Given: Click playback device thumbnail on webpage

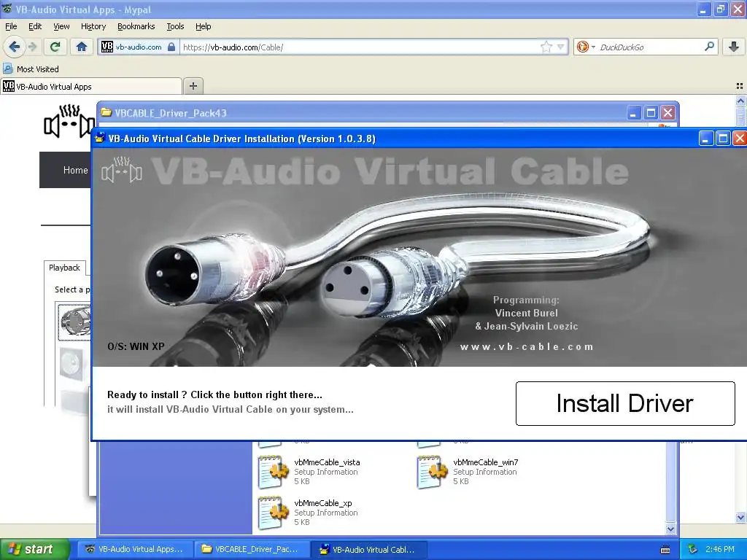Looking at the screenshot, I should point(75,322).
